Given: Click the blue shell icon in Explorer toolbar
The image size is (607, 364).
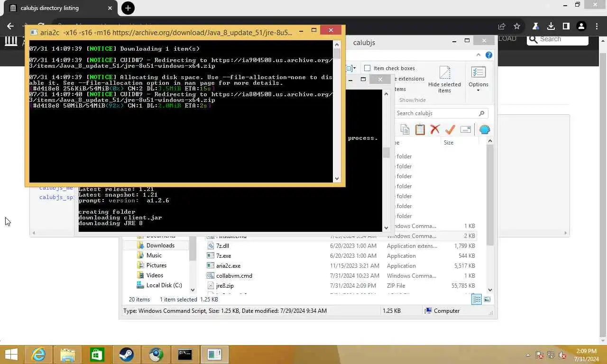Looking at the screenshot, I should pos(484,129).
